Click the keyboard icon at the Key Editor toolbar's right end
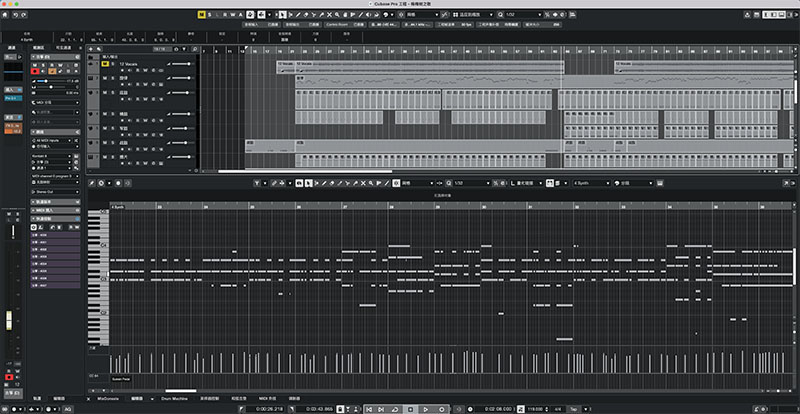 pyautogui.click(x=660, y=183)
